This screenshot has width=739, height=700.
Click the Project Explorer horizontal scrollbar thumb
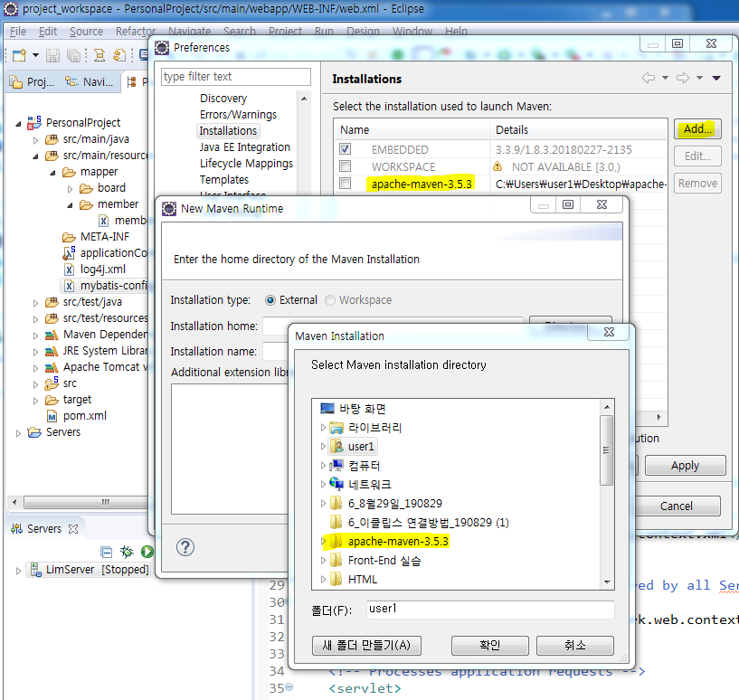[x=105, y=502]
